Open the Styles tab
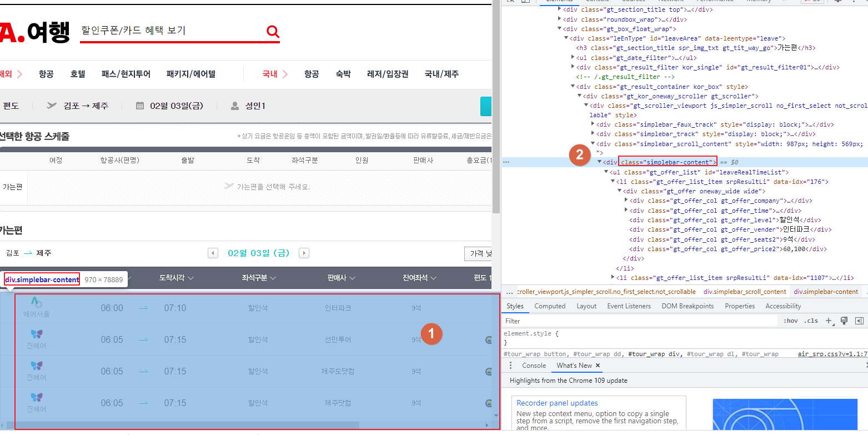Viewport: 868px width, 435px height. pos(515,306)
